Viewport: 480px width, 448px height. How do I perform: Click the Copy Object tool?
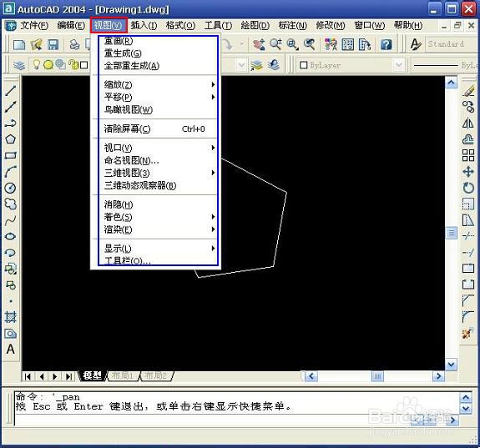click(x=468, y=107)
